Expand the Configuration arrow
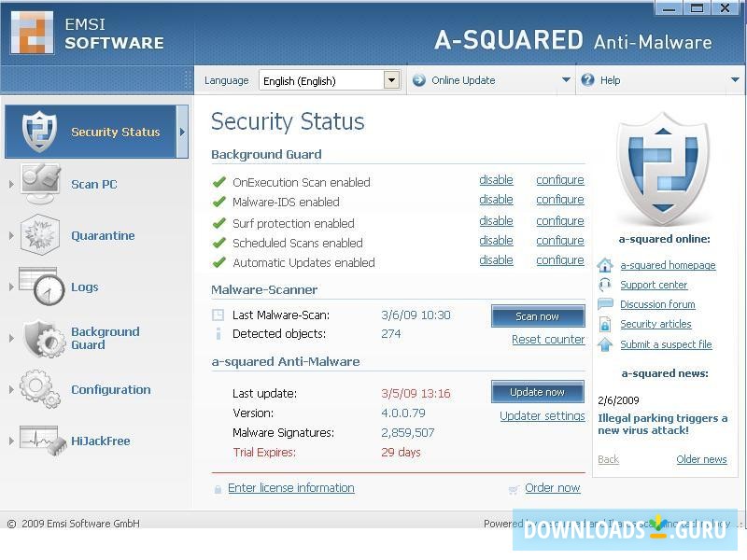 click(11, 389)
